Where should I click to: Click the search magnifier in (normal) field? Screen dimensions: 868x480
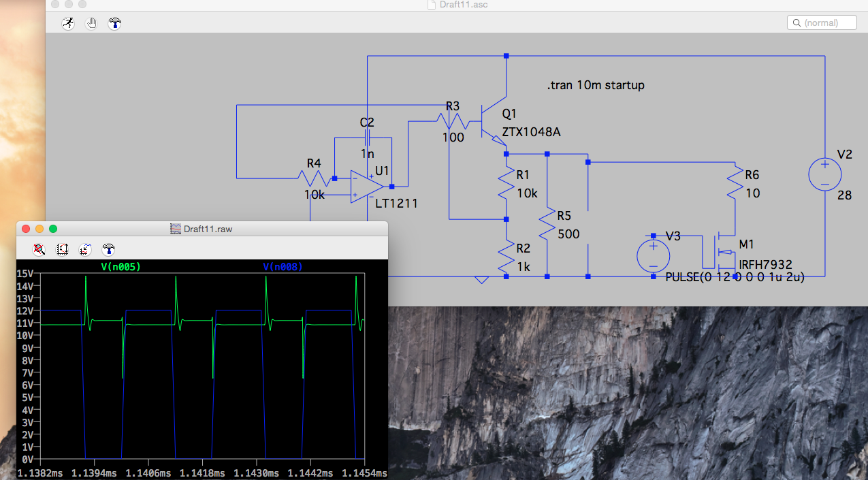796,23
